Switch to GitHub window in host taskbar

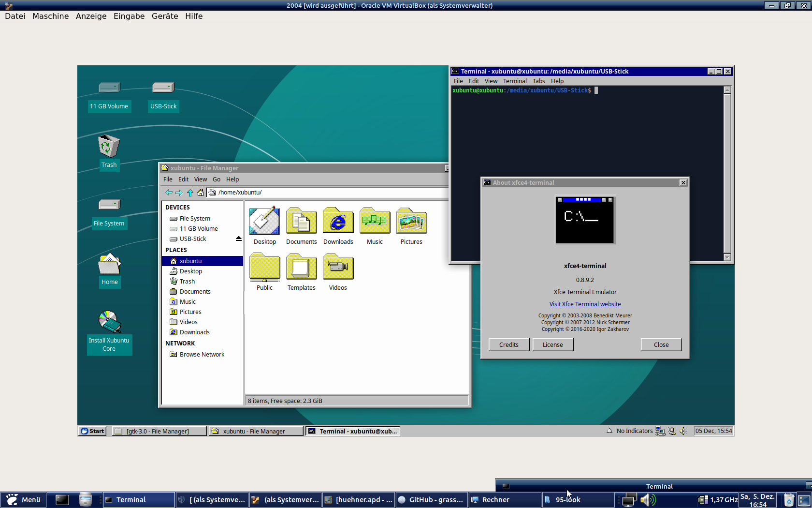pyautogui.click(x=431, y=500)
